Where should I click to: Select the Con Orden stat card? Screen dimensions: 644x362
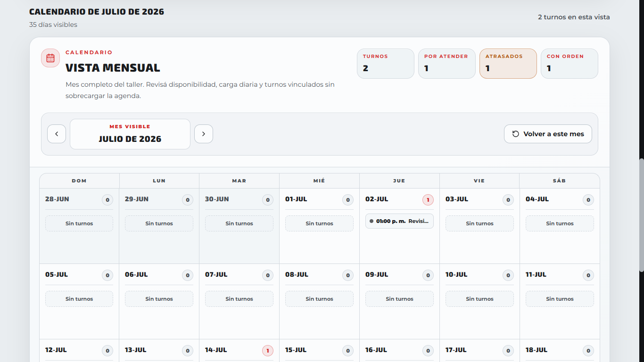[x=570, y=64]
